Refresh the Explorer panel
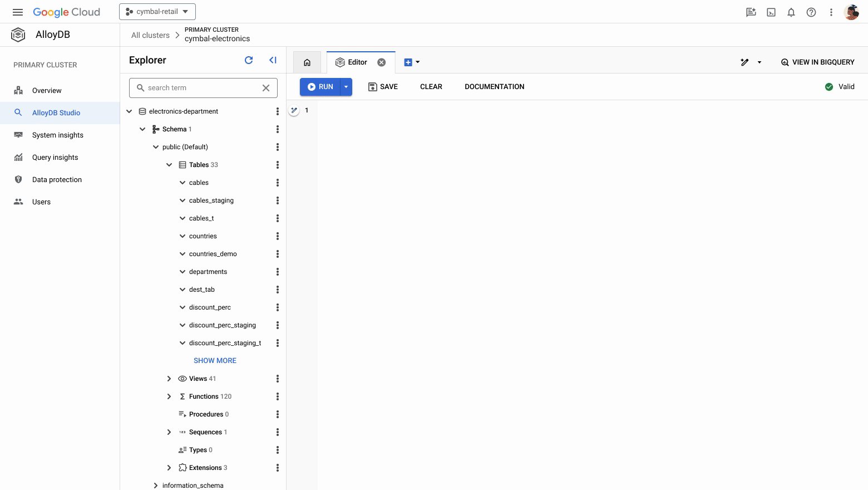 pos(249,60)
